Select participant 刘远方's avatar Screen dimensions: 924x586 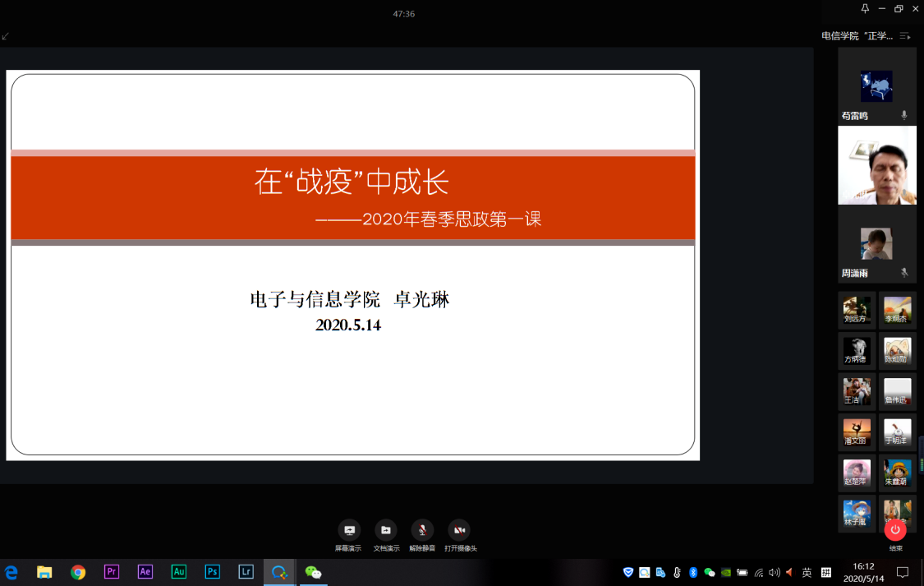(x=857, y=310)
